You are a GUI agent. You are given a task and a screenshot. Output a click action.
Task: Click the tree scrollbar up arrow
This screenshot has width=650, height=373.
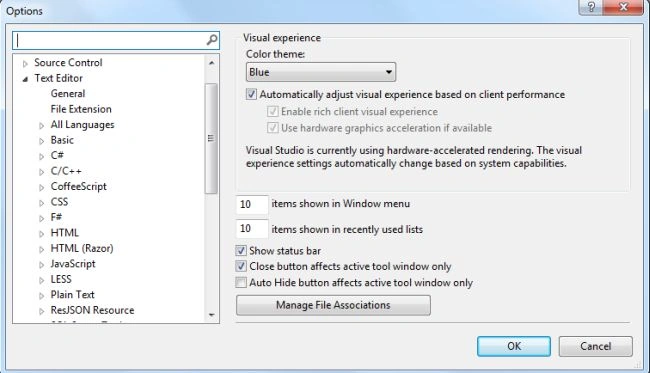click(x=211, y=63)
